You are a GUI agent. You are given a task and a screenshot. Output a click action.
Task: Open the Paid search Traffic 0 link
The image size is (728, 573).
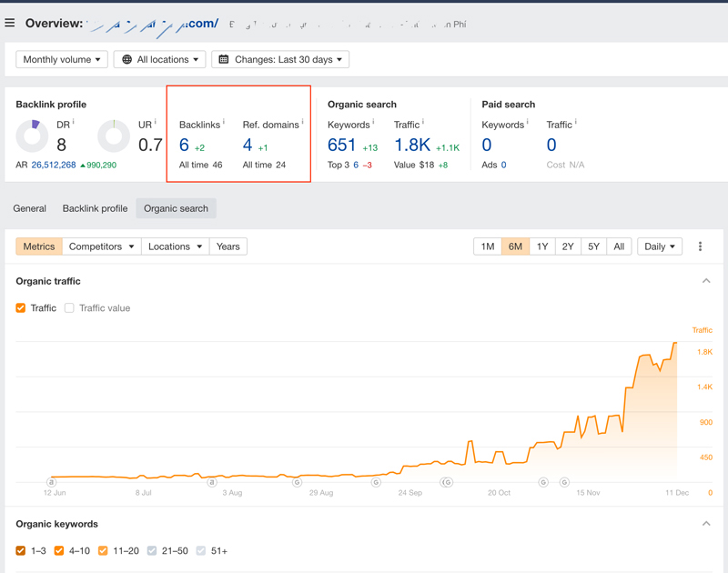coord(551,146)
